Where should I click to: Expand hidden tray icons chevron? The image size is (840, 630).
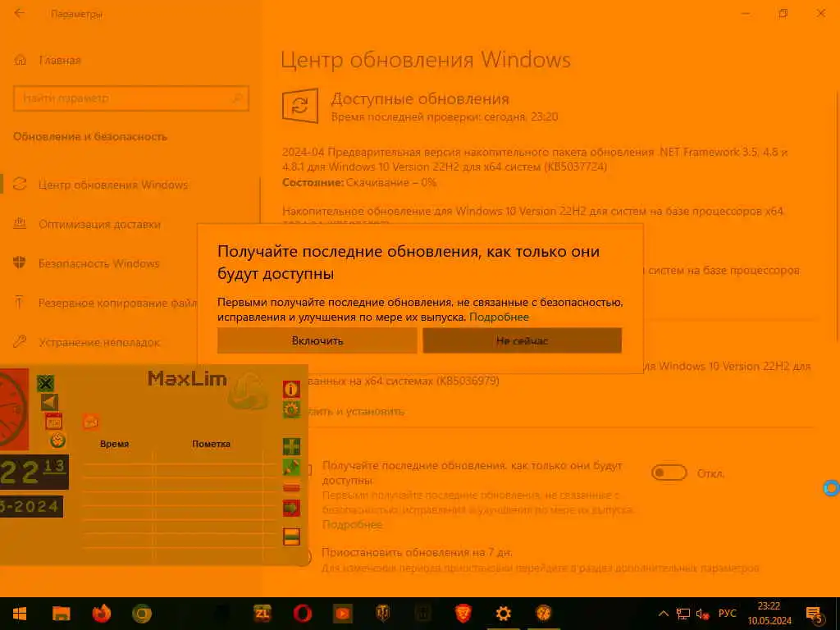coord(663,614)
